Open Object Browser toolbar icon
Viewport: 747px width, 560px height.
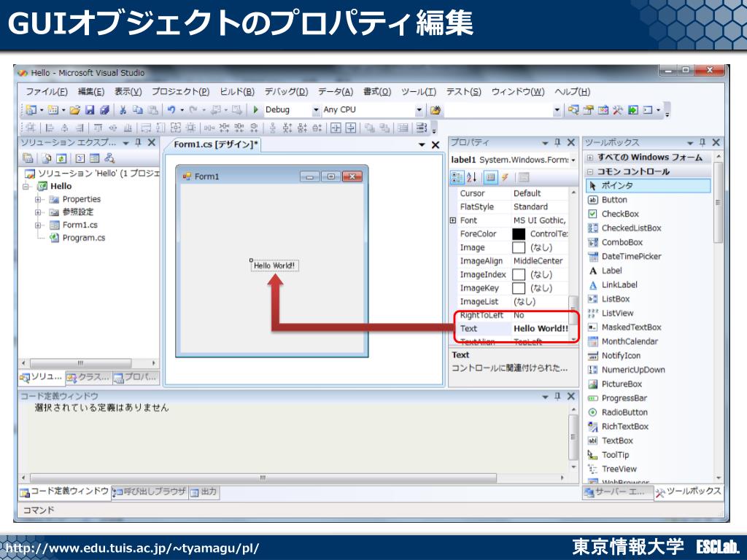pos(603,110)
